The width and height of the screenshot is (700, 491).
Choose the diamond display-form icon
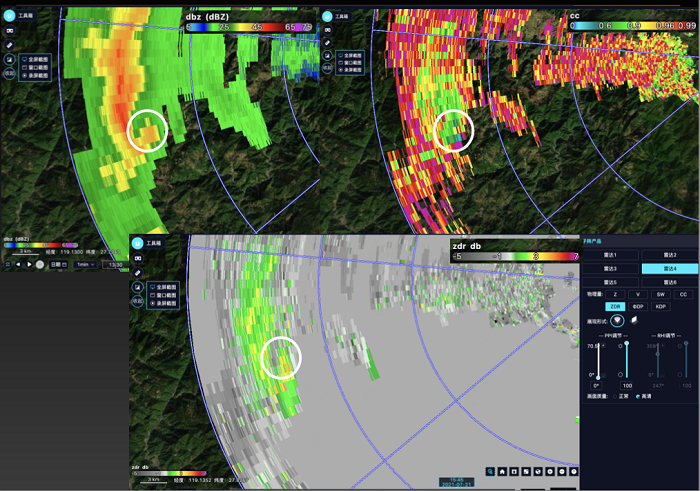(617, 319)
